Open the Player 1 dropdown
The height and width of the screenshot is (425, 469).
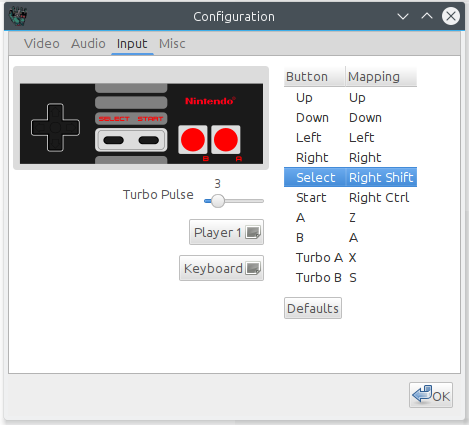click(226, 232)
